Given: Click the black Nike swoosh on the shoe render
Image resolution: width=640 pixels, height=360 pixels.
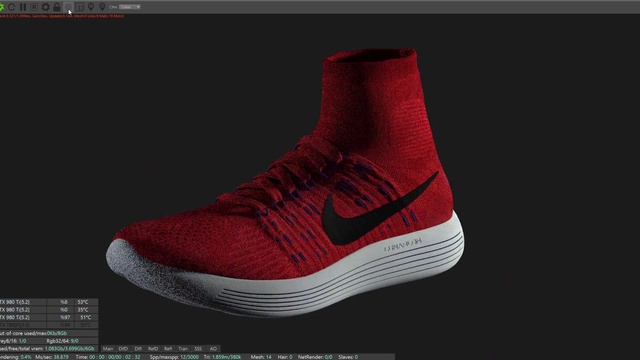Looking at the screenshot, I should click(367, 216).
